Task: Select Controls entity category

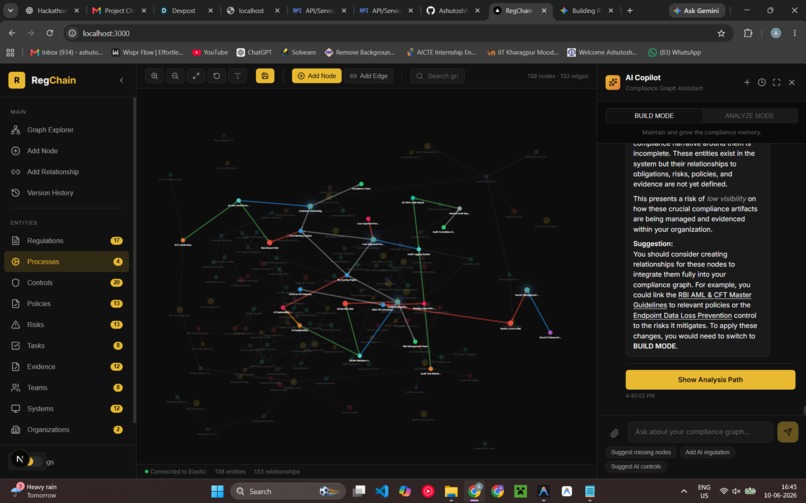Action: click(x=67, y=283)
